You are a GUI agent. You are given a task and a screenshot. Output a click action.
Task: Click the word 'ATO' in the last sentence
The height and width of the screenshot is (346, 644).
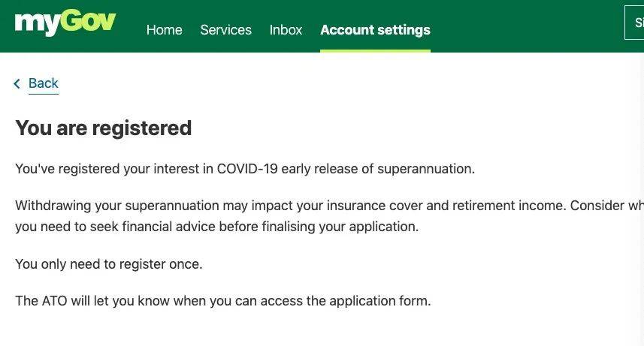[x=54, y=301]
